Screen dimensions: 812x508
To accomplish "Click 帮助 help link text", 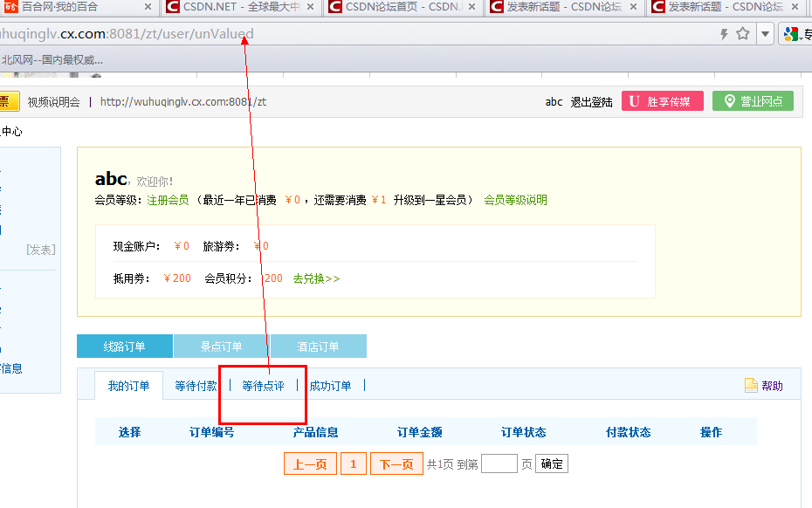I will 772,386.
